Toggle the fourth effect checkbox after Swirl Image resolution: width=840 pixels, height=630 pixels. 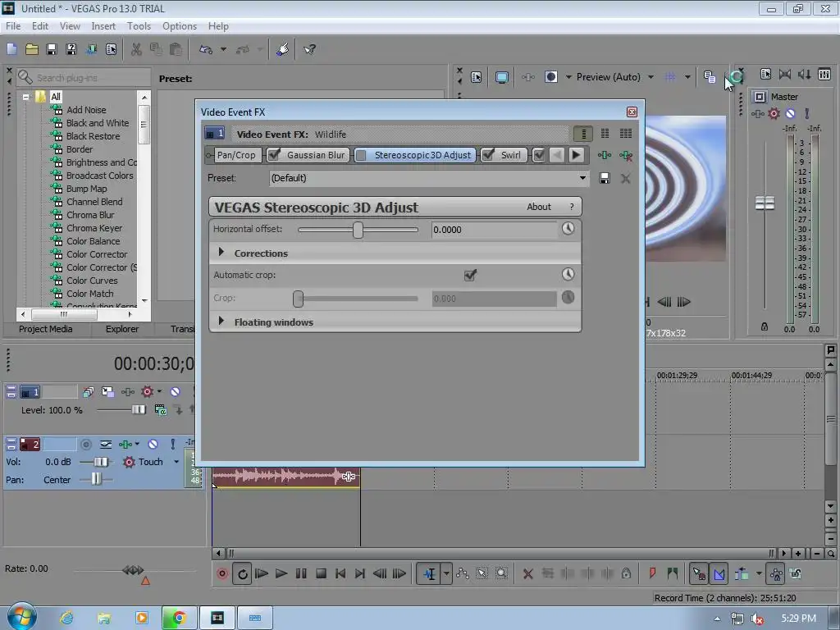[x=540, y=155]
